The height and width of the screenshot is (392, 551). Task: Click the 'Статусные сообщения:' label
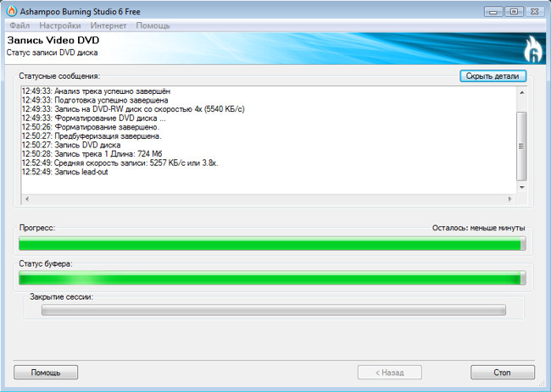click(x=59, y=76)
